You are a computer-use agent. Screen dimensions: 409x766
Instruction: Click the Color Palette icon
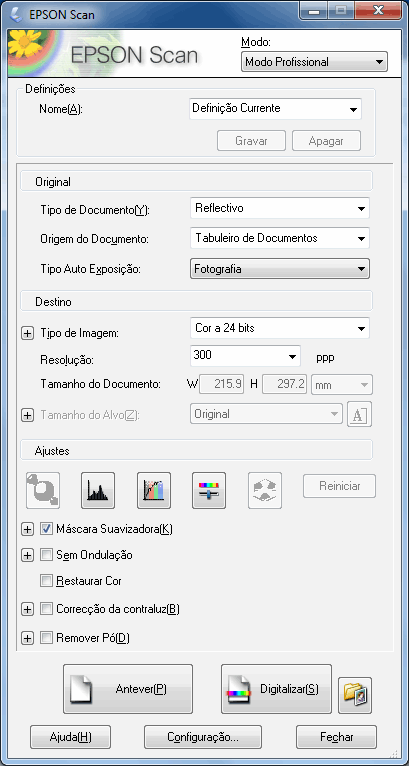pyautogui.click(x=265, y=490)
